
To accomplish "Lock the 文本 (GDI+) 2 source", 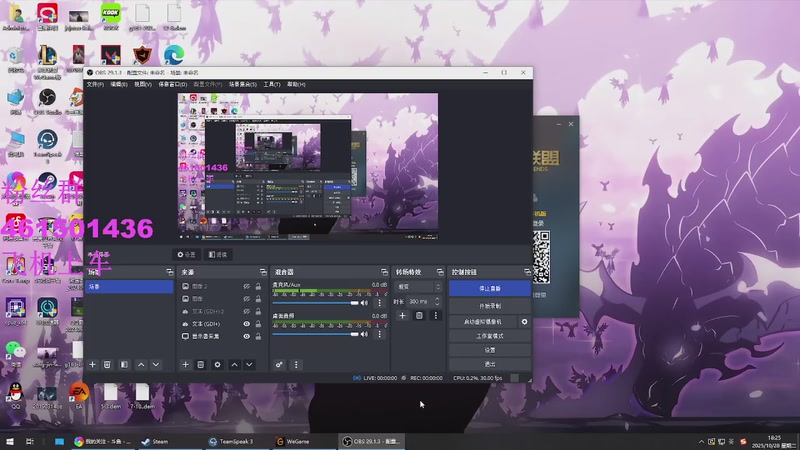I will click(x=258, y=311).
